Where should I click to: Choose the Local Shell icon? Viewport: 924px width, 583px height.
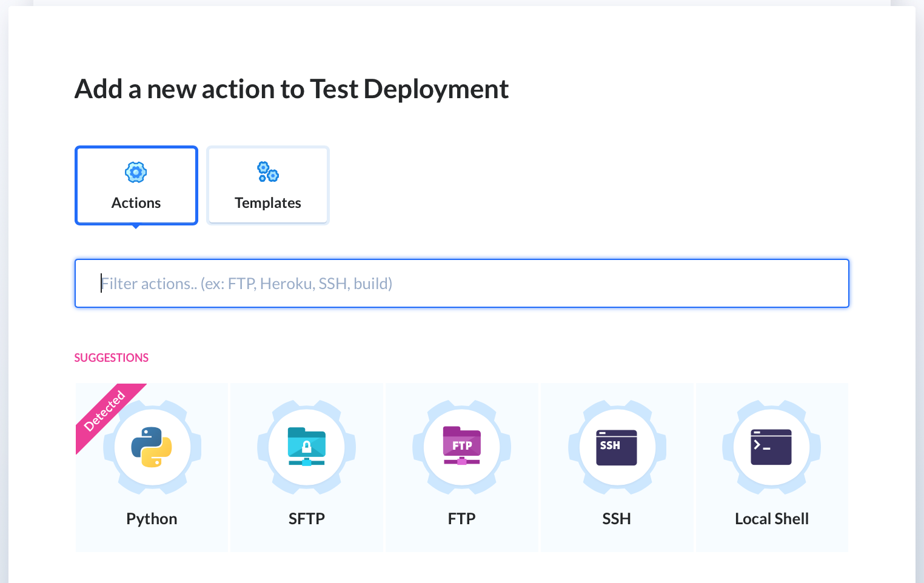(771, 447)
